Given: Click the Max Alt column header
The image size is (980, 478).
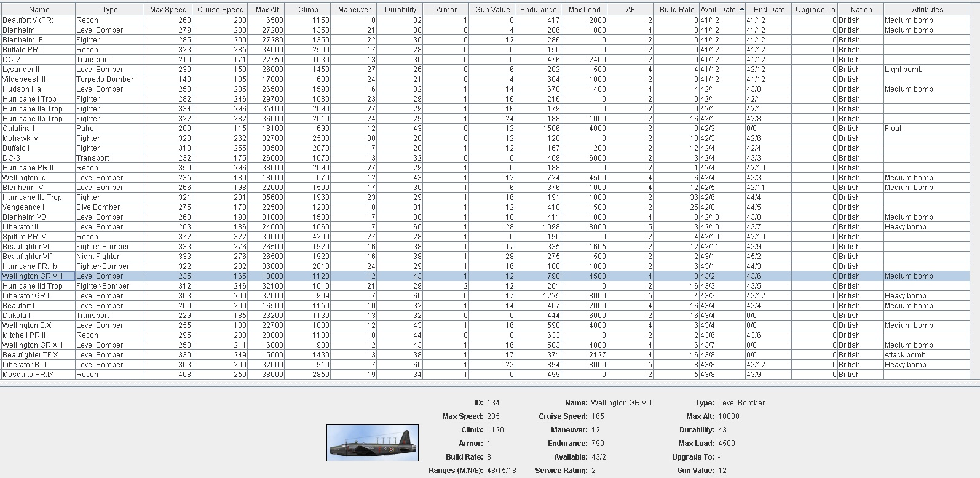Looking at the screenshot, I should (x=267, y=9).
